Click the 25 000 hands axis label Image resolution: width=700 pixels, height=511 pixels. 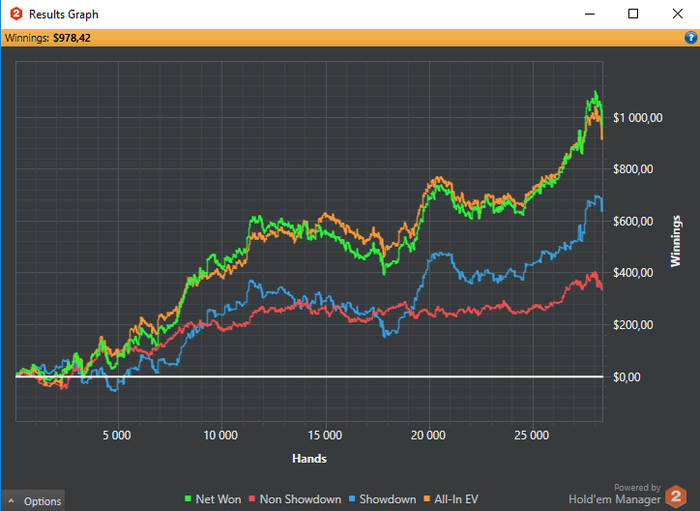click(x=532, y=435)
